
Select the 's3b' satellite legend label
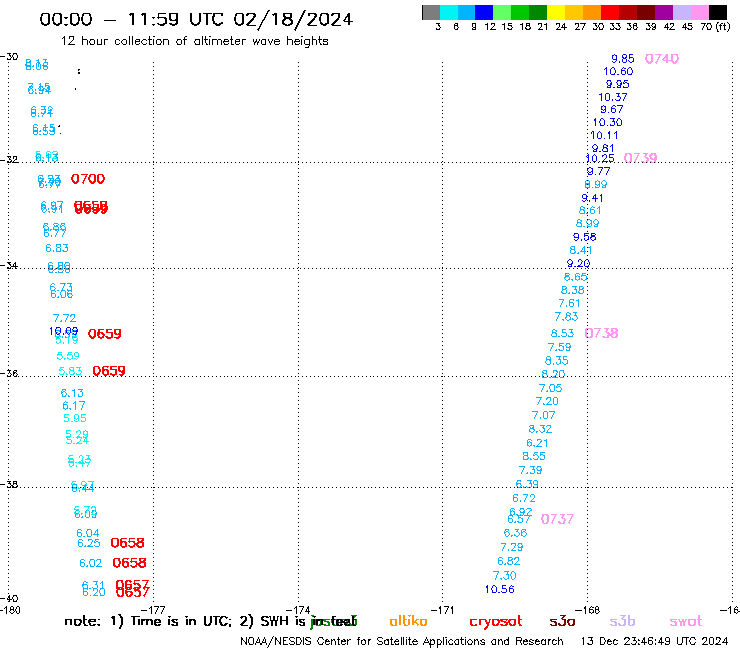[x=622, y=621]
